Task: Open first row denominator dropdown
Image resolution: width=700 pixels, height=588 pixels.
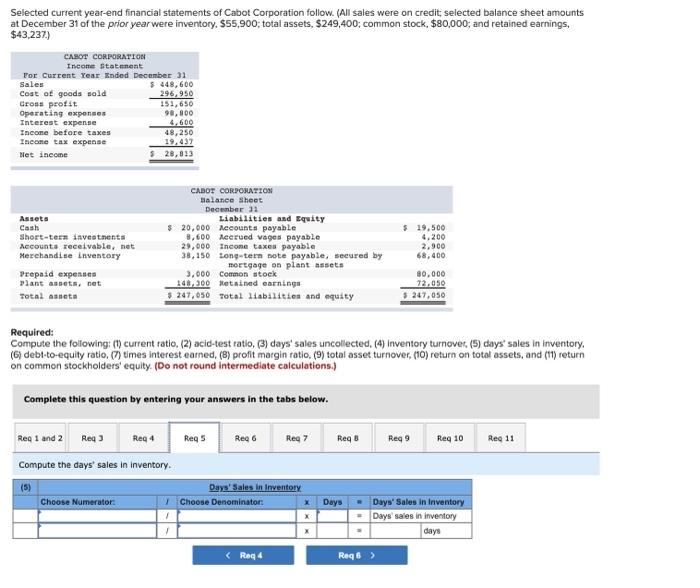Action: [x=237, y=516]
